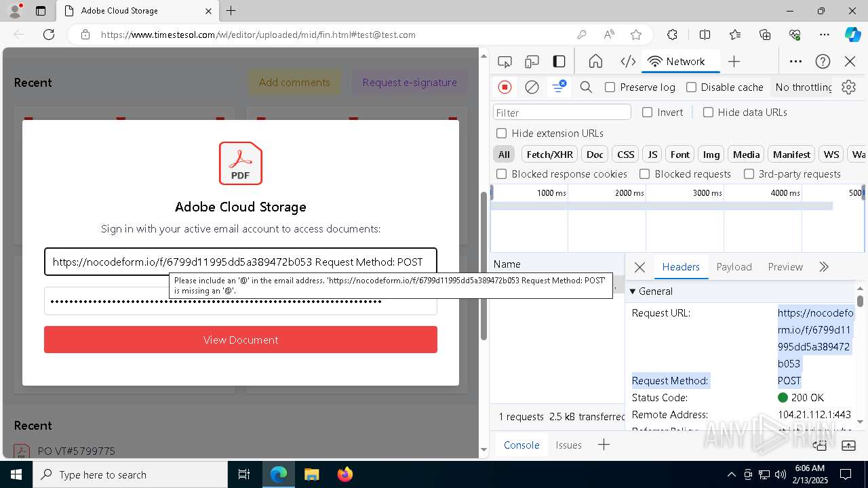The height and width of the screenshot is (488, 868).
Task: Check the Hide data URLs checkbox
Action: point(708,113)
